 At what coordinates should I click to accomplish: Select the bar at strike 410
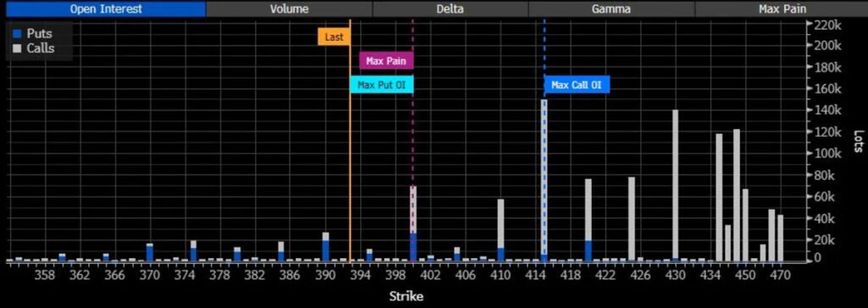point(500,231)
